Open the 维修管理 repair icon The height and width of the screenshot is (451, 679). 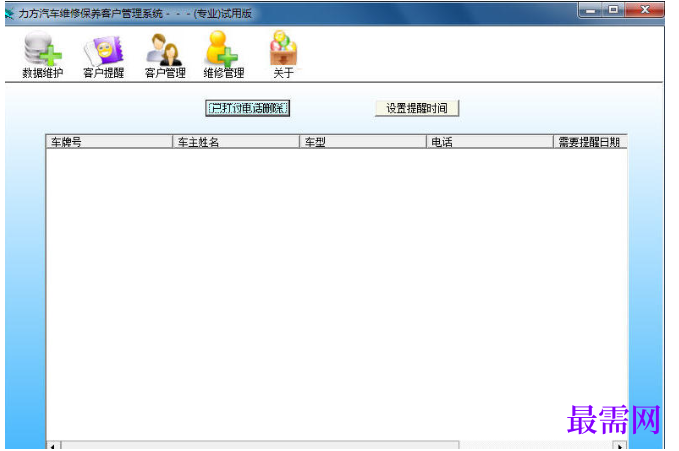coord(223,54)
